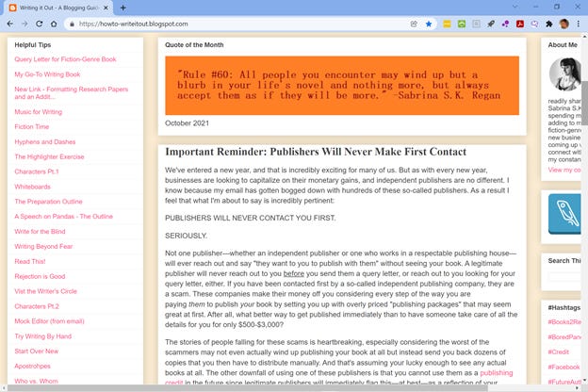Open the purple dots extension icon
This screenshot has height=392, width=588.
tap(505, 24)
